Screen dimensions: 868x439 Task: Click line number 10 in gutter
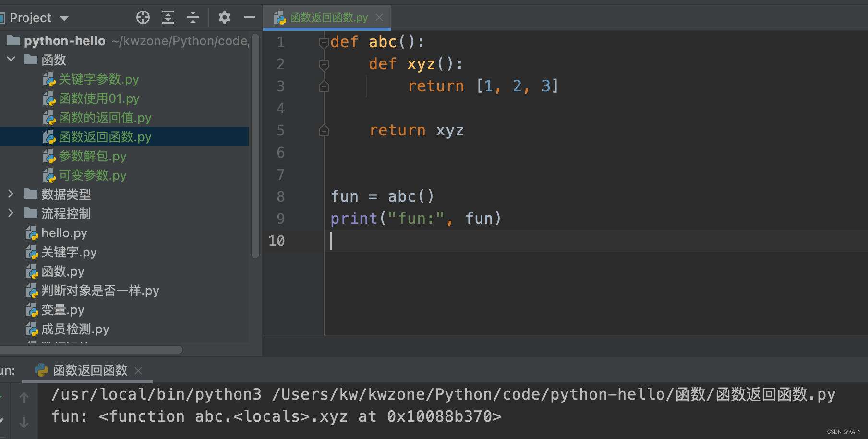(277, 241)
